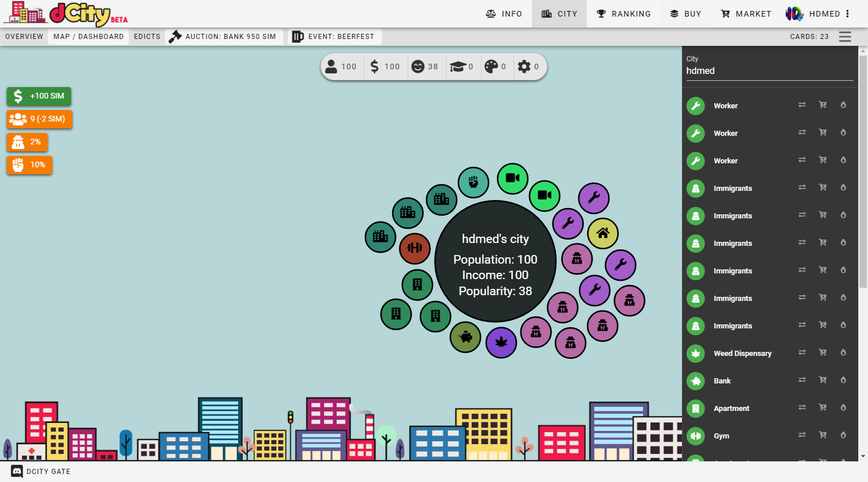The height and width of the screenshot is (482, 868).
Task: Open the INFO page
Action: coord(504,14)
